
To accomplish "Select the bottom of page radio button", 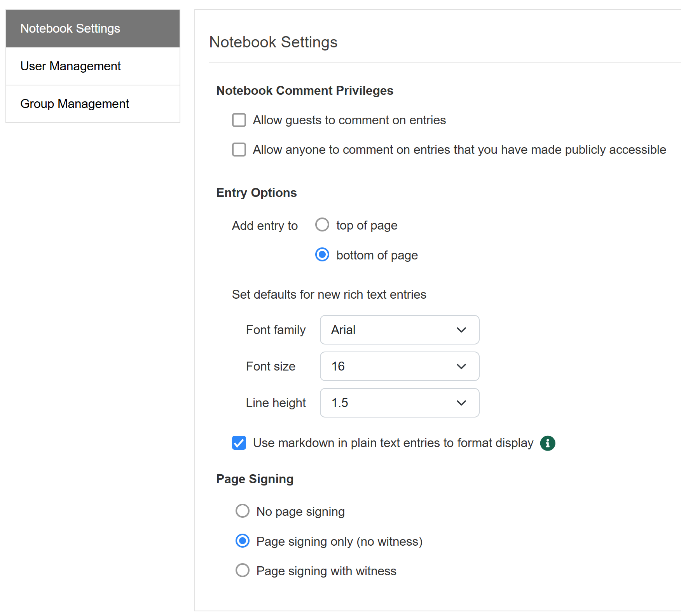I will click(322, 255).
